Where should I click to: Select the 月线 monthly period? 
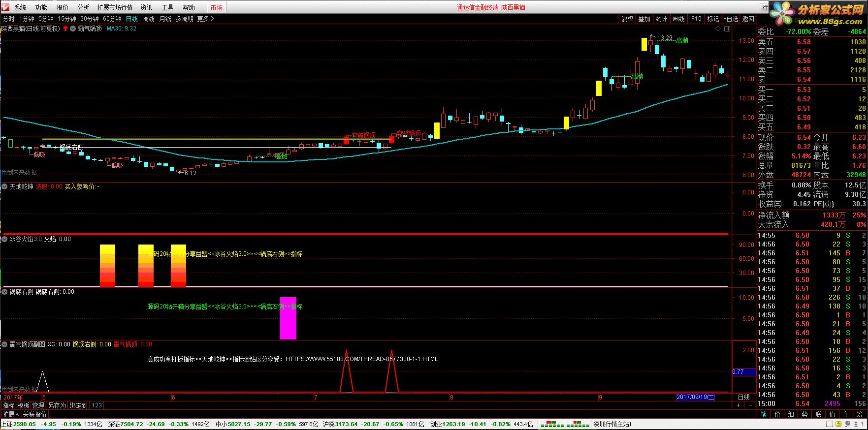165,19
